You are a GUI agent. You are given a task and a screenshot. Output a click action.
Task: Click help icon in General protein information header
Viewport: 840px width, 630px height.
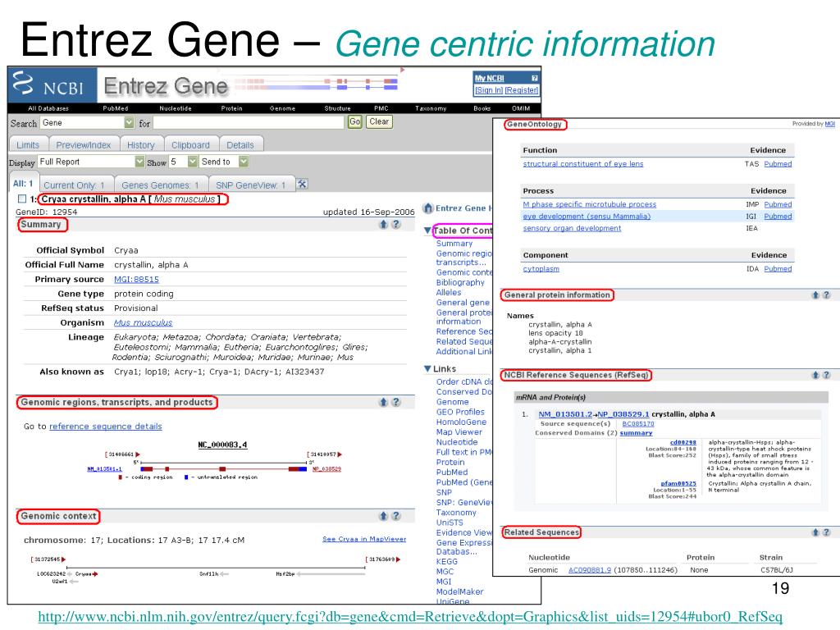[827, 295]
